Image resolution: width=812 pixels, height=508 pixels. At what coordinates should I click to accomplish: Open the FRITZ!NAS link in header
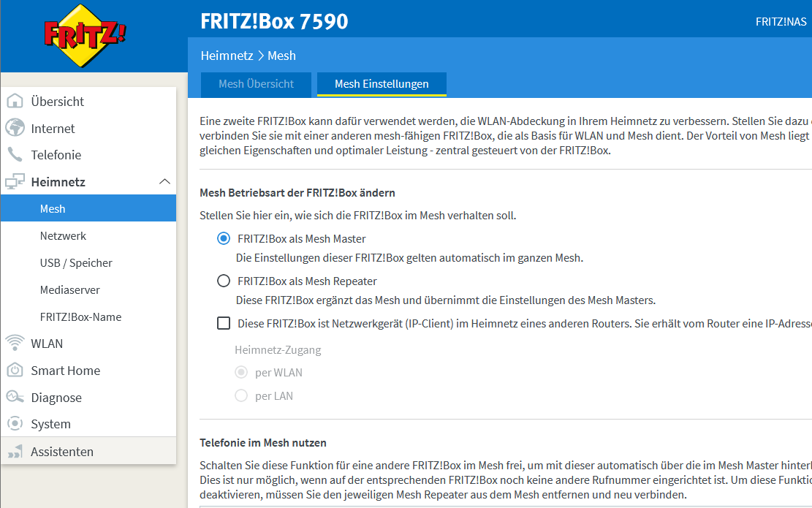click(781, 22)
